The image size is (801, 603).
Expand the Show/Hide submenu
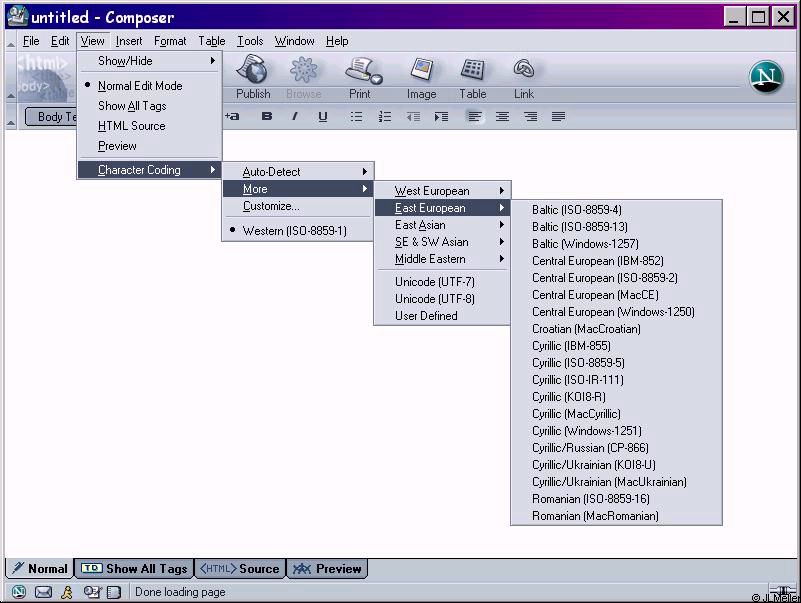tap(150, 61)
